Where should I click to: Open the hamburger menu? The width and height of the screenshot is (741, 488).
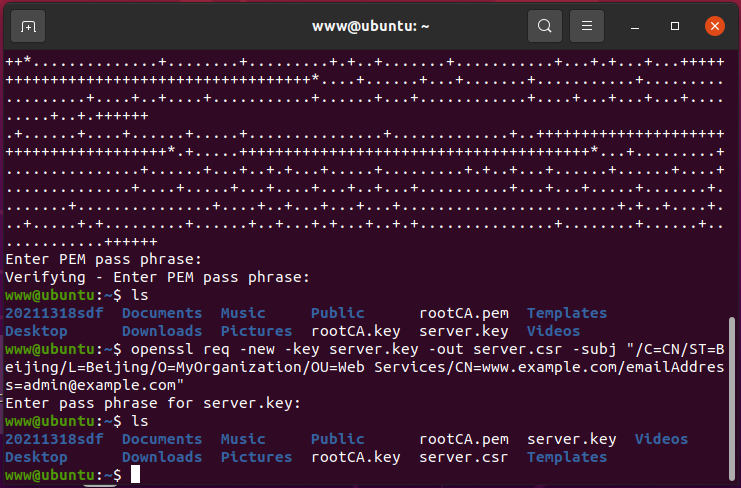[586, 26]
